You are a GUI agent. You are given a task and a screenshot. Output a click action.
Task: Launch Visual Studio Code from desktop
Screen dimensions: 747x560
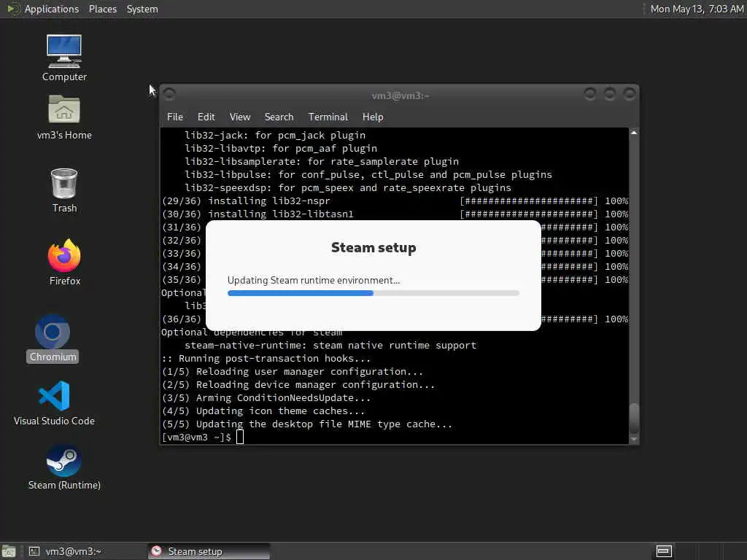[54, 402]
